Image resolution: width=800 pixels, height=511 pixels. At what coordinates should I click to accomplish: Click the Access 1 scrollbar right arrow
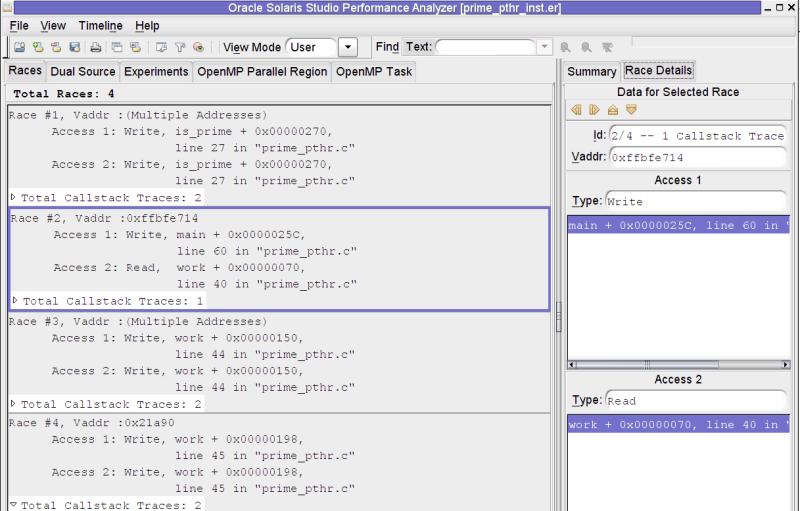coord(786,365)
